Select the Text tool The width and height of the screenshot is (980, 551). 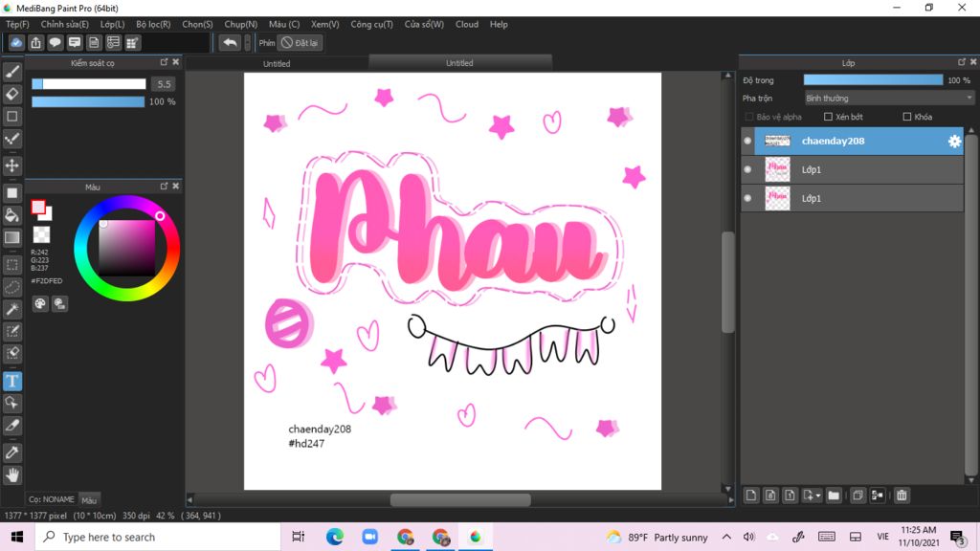coord(11,381)
